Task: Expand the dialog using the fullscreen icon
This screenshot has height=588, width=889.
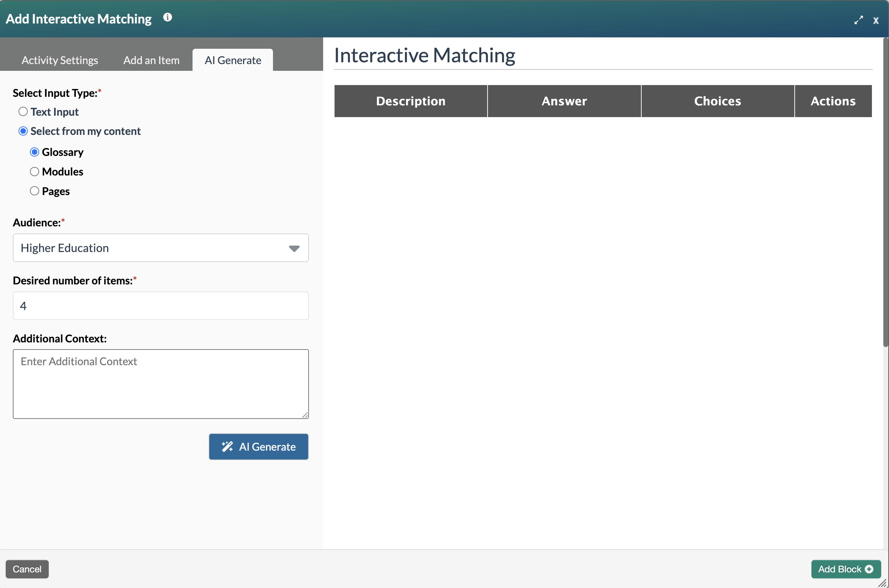Action: tap(859, 20)
